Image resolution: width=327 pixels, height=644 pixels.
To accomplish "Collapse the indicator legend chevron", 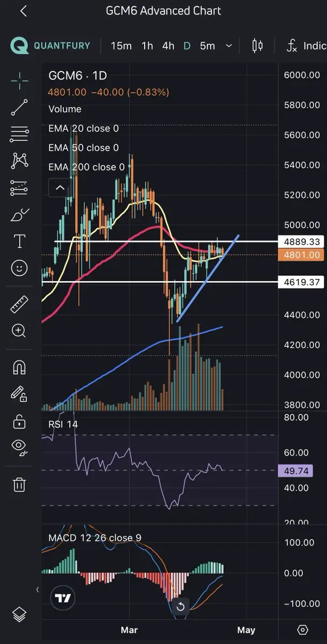I will [60, 188].
